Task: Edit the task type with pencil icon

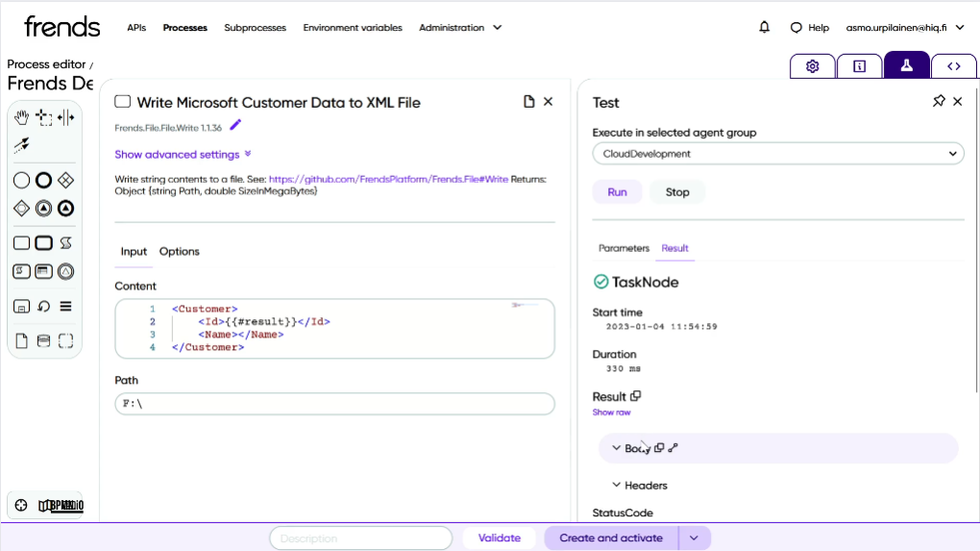Action: coord(235,125)
